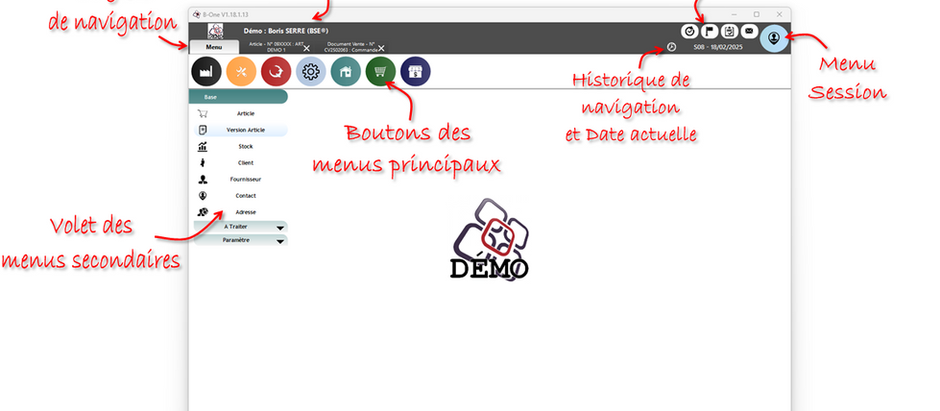Switch to the Document Vente Commande tab
940x411 pixels.
click(351, 47)
